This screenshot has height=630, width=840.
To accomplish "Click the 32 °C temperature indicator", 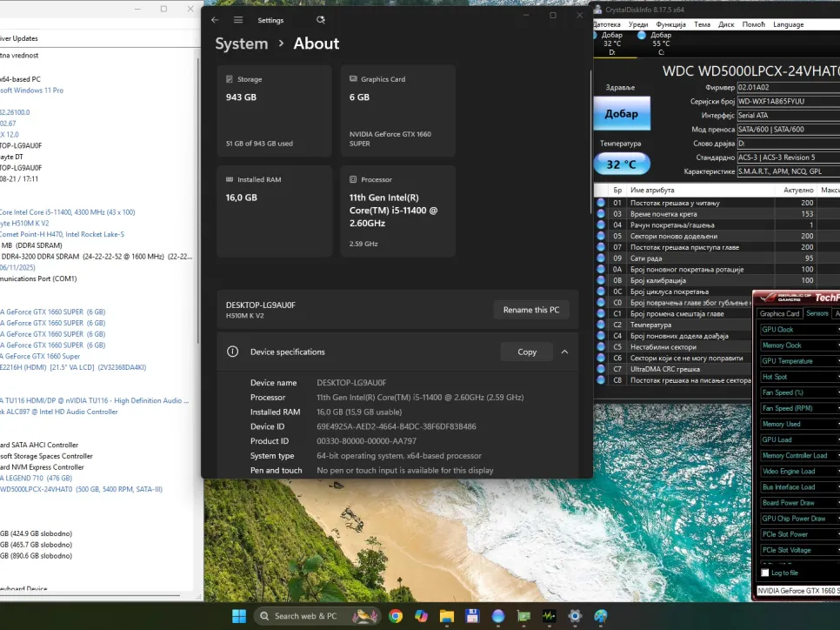I will coord(621,164).
